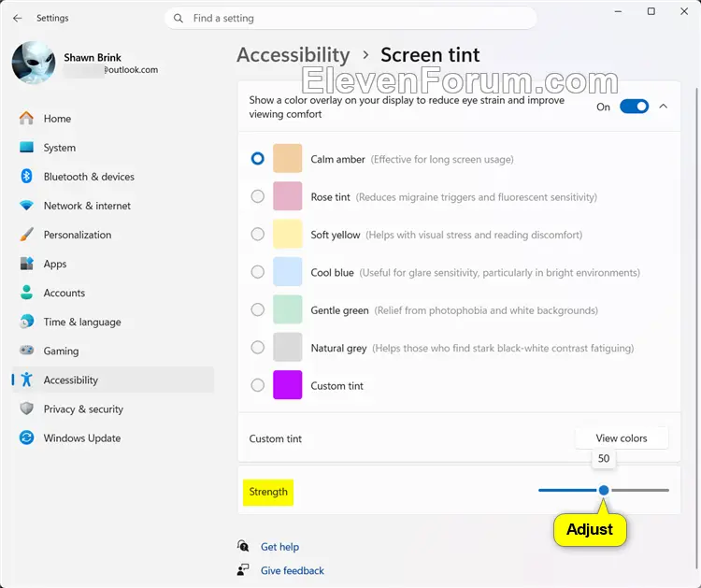This screenshot has height=588, width=701.
Task: Select the Soft yellow radio button
Action: pos(258,234)
